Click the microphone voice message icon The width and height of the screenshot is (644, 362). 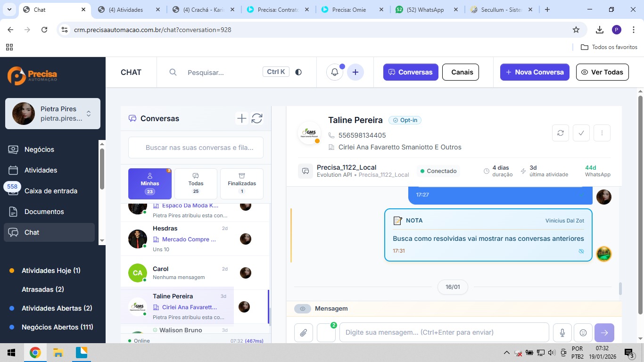point(562,333)
